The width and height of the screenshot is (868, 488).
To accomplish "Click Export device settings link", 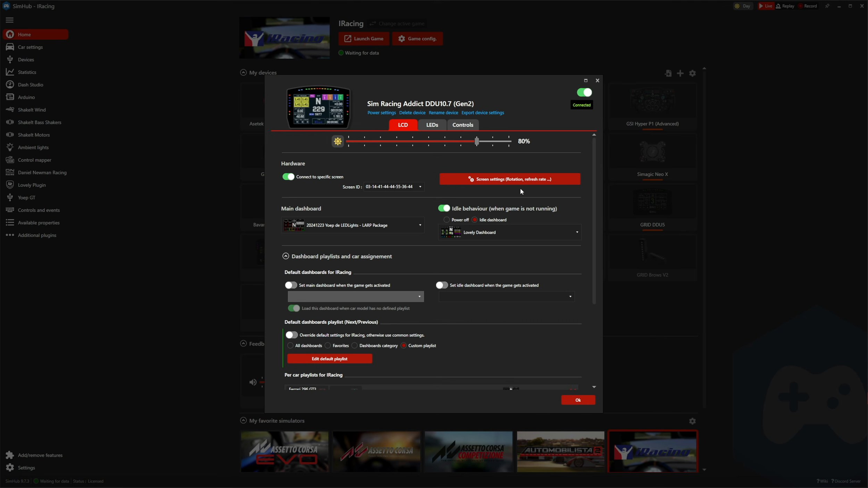I will coord(483,113).
